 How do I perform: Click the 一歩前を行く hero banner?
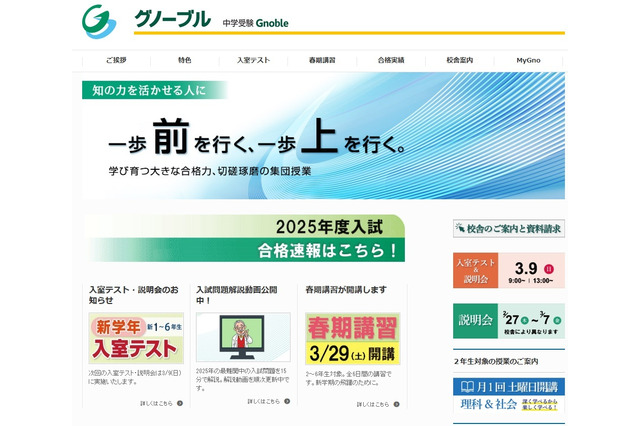(x=323, y=135)
